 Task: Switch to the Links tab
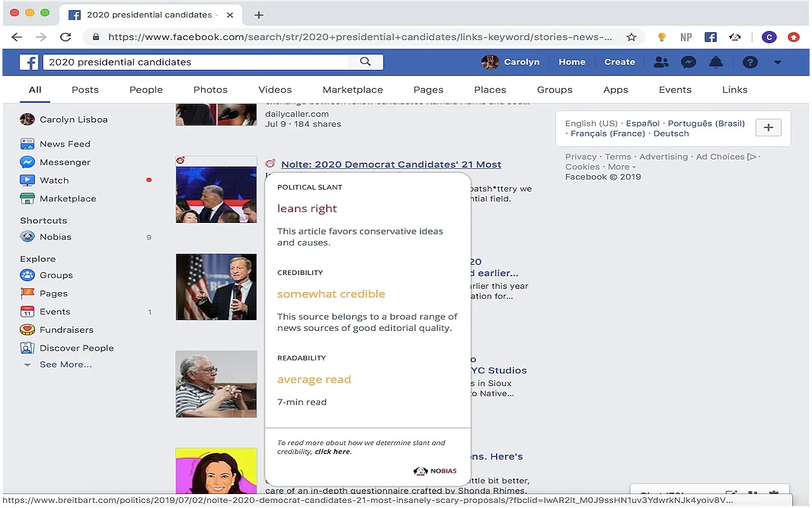pos(735,90)
